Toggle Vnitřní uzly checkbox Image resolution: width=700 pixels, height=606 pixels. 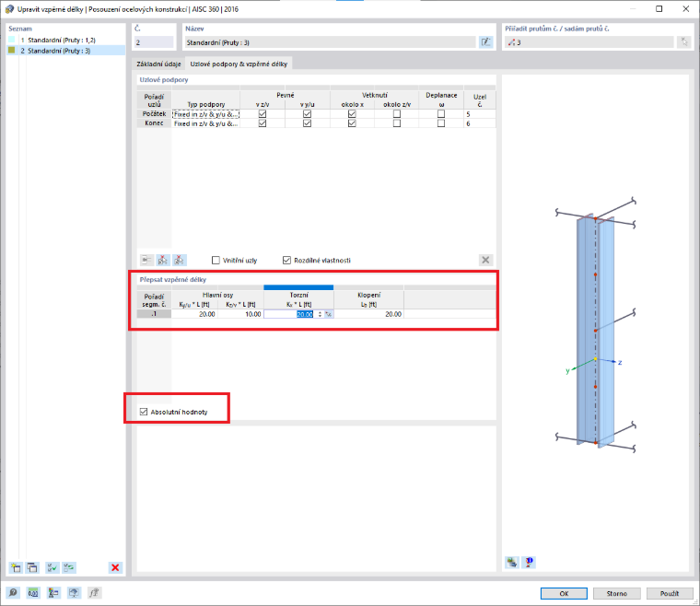point(216,260)
